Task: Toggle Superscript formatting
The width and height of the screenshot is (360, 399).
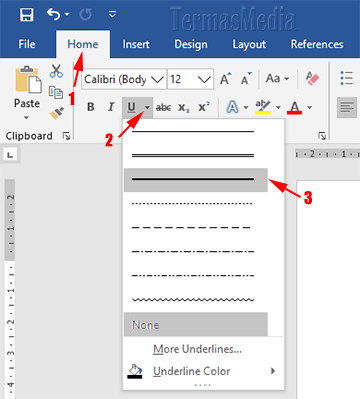Action: (204, 107)
